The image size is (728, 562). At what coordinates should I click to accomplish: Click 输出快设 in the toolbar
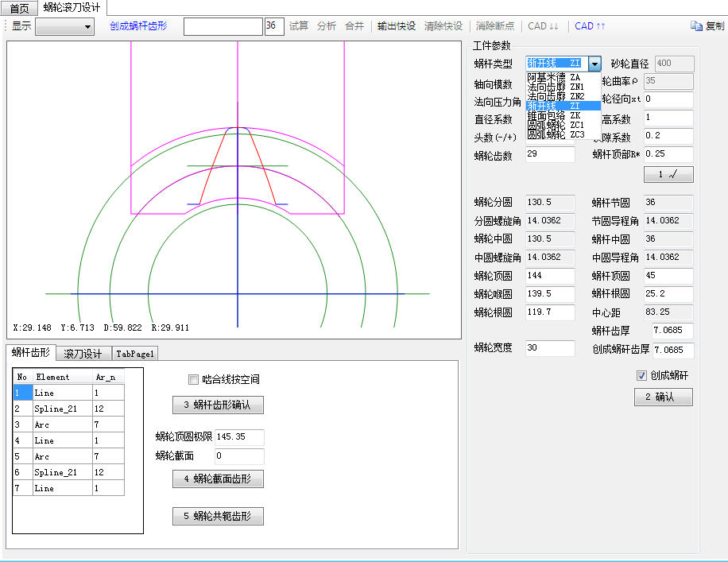(396, 26)
